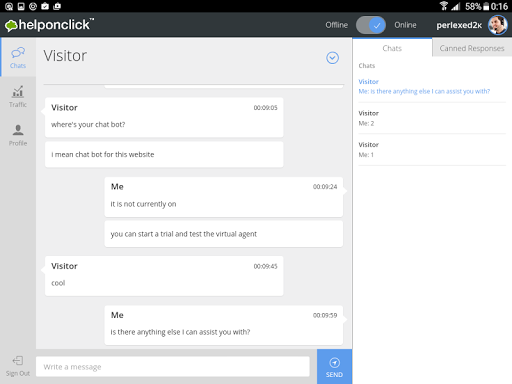Screen dimensions: 512x384
Task: Focus the Write a message field
Action: coord(173,367)
